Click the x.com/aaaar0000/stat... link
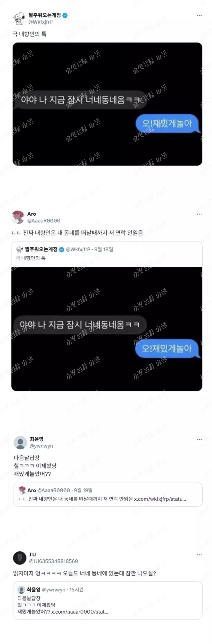Viewport: 212px width, 644px height. (80, 612)
